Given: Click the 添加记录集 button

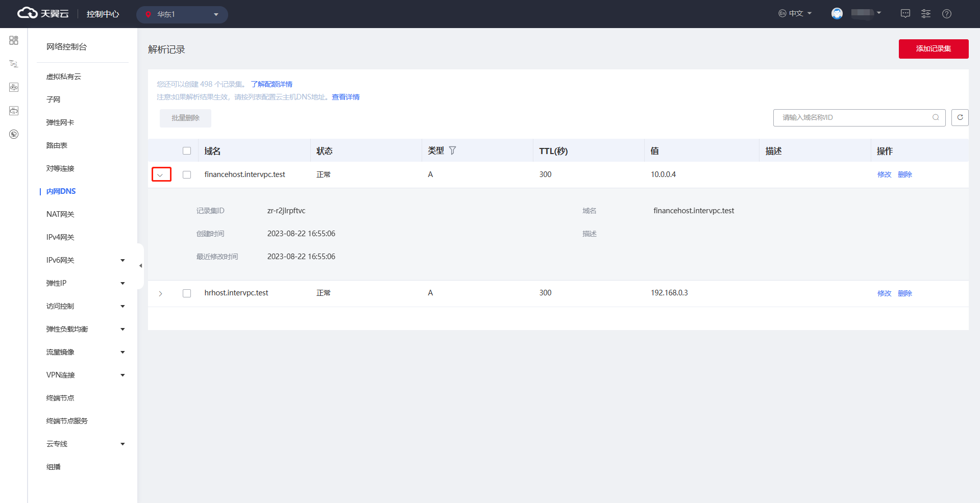Looking at the screenshot, I should [933, 49].
